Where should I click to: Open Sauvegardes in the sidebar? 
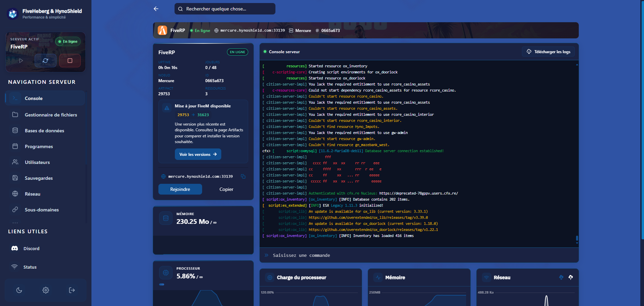[x=45, y=178]
